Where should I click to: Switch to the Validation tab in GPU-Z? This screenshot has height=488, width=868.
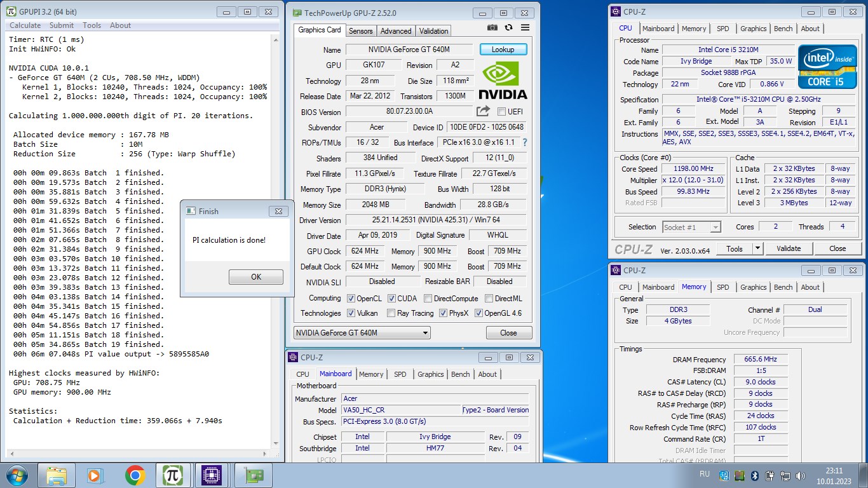[433, 31]
